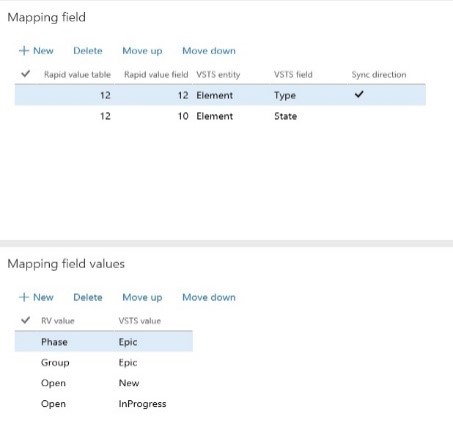Click the InProgress VSTS value cell
This screenshot has width=453, height=425.
(142, 404)
